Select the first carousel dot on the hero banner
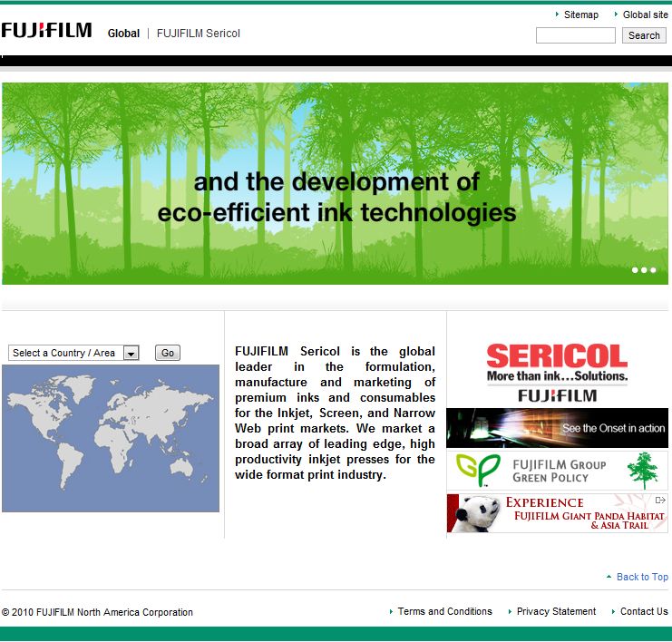672x642 pixels. point(635,269)
